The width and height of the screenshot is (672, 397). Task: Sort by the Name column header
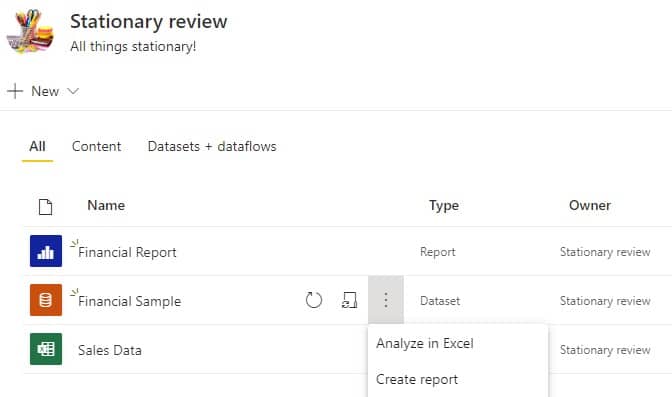pyautogui.click(x=106, y=205)
